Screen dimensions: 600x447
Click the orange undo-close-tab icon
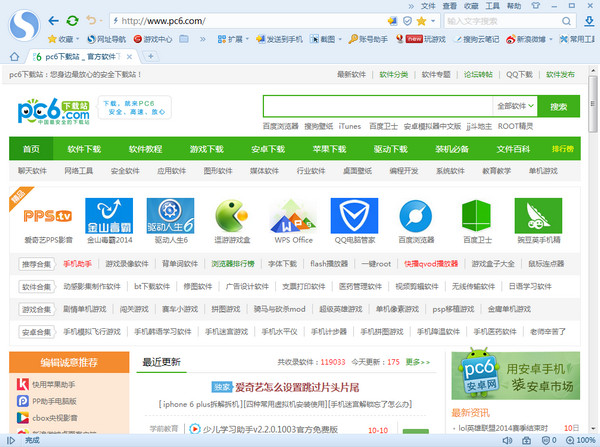91,20
